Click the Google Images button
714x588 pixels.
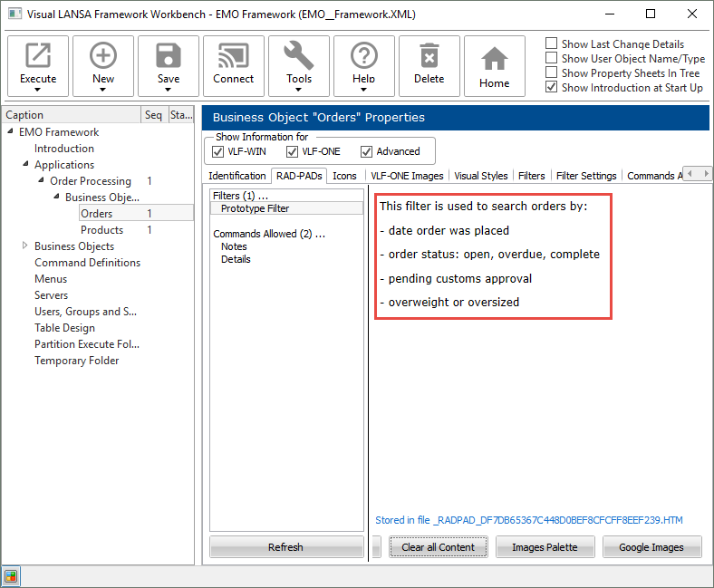point(651,547)
